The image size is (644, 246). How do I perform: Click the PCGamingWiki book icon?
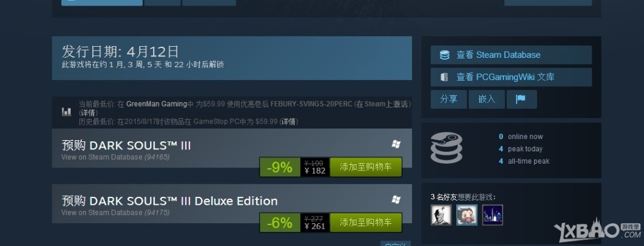[x=444, y=77]
